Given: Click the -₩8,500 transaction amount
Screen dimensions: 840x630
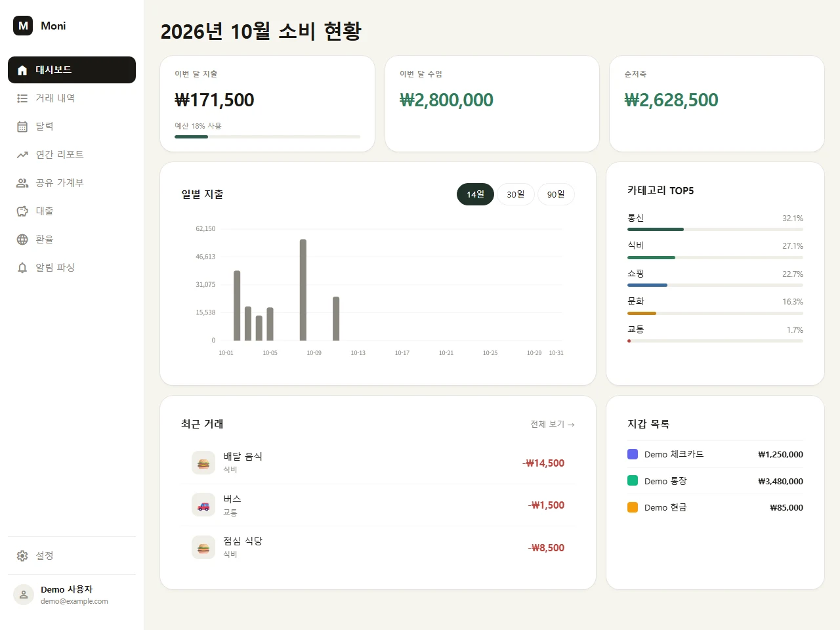Looking at the screenshot, I should point(546,548).
